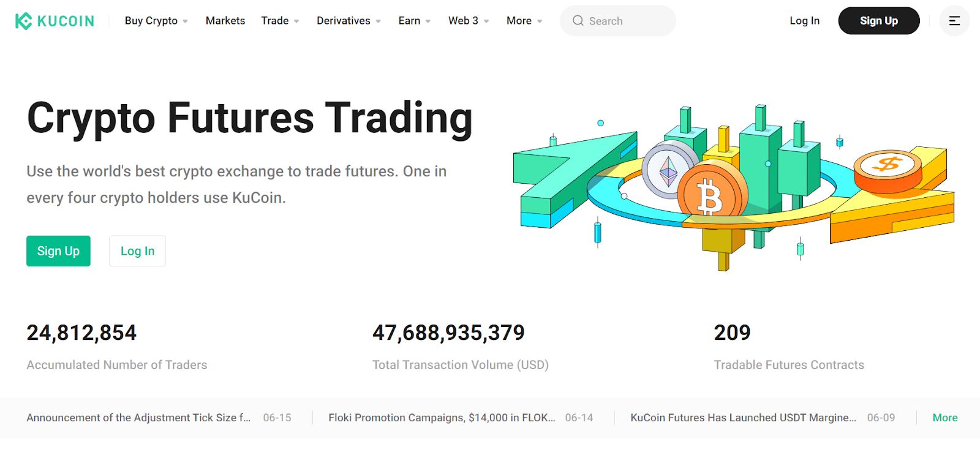
Task: Expand the Web 3 dropdown
Action: (x=469, y=21)
